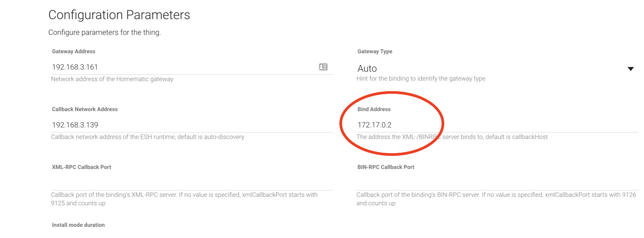Click the 'XML-RPC Callback Port' label
Screen dimensions: 644x238
(81, 167)
